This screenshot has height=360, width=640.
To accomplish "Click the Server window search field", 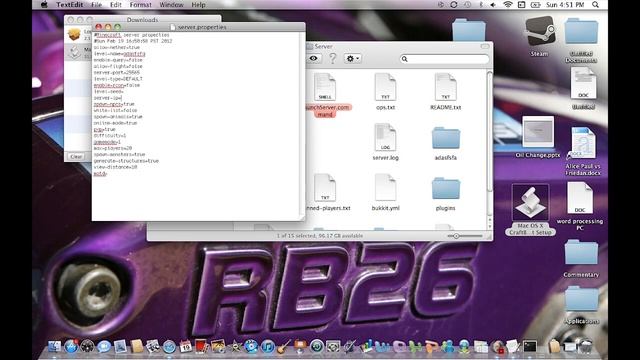I will point(444,59).
